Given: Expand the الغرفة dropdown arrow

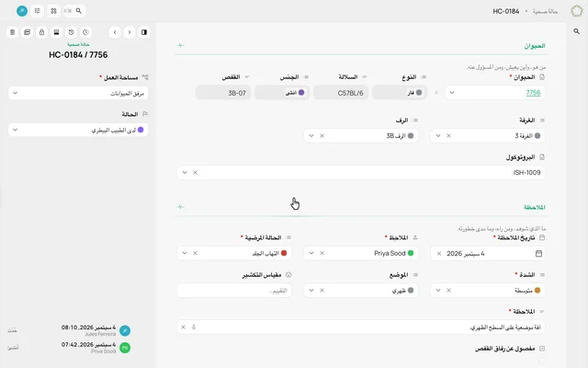Looking at the screenshot, I should click(438, 136).
